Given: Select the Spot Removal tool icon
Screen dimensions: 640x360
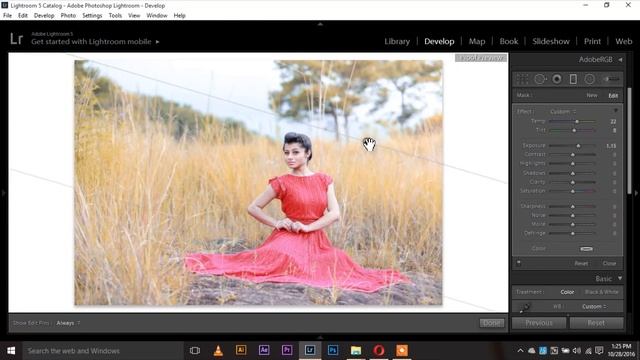Looking at the screenshot, I should 540,79.
